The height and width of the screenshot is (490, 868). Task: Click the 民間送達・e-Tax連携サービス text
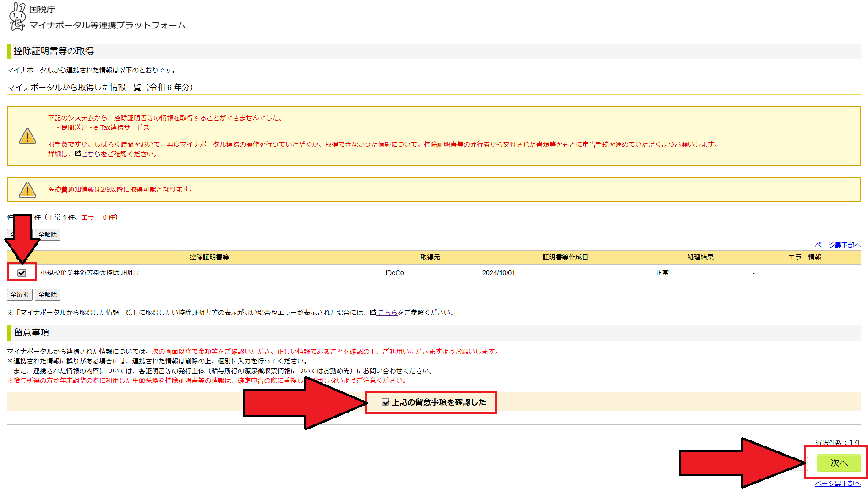tap(105, 127)
